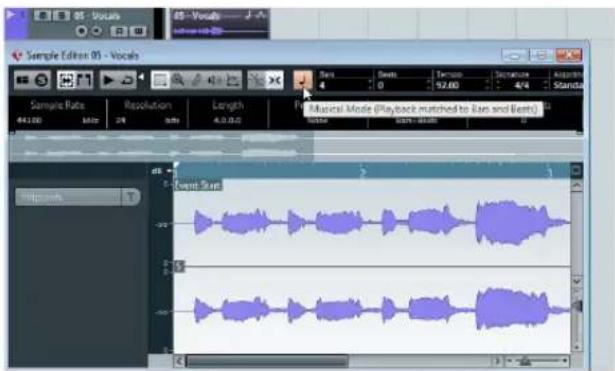This screenshot has height=371, width=615.
Task: Select the Zoom magnifier tool
Action: click(178, 80)
